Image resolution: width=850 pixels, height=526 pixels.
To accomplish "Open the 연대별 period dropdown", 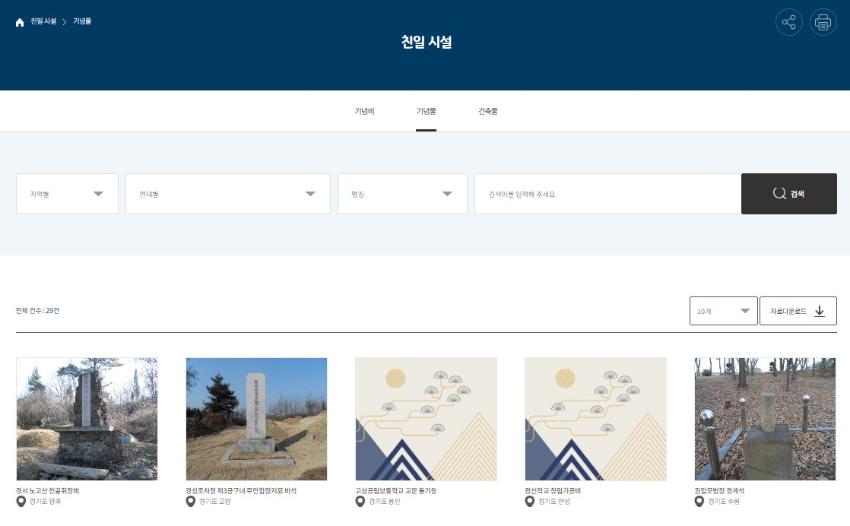I will tap(228, 194).
